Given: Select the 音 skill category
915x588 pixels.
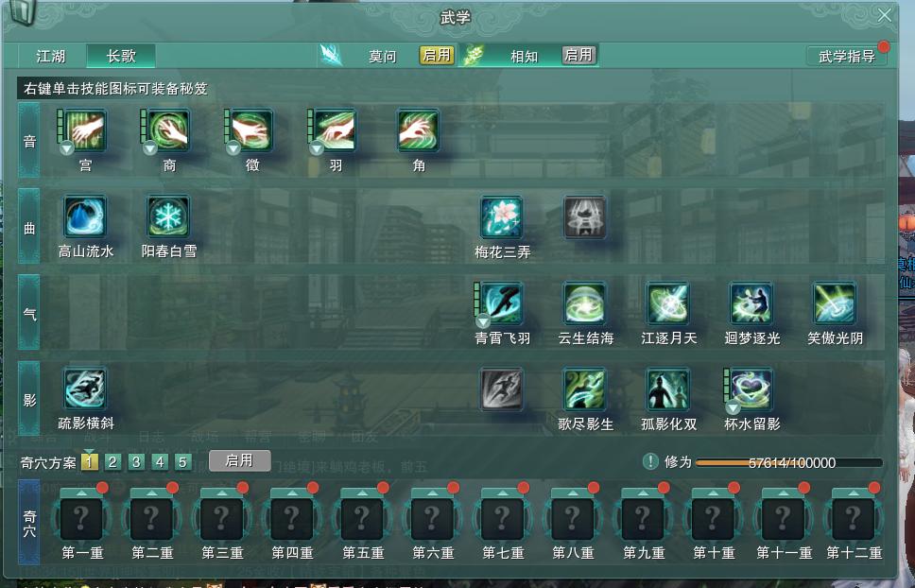Looking at the screenshot, I should click(29, 141).
